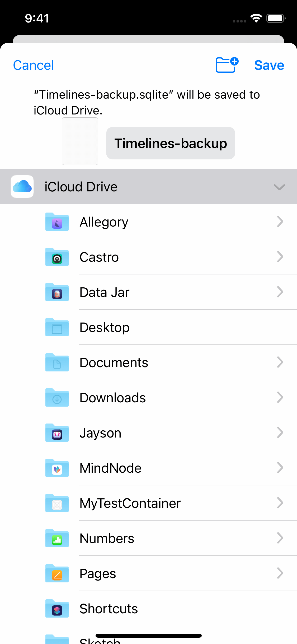Tap the MyTestContainer folder icon

point(57,503)
